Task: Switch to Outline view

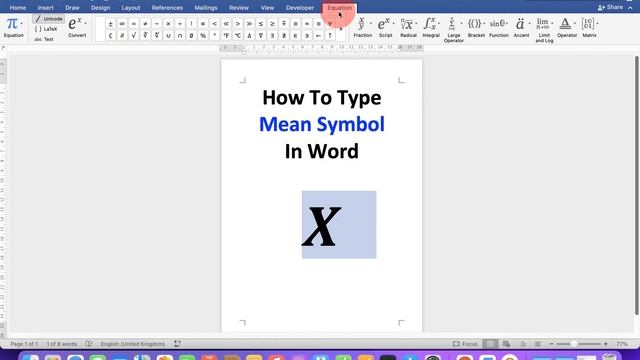Action: [522, 344]
